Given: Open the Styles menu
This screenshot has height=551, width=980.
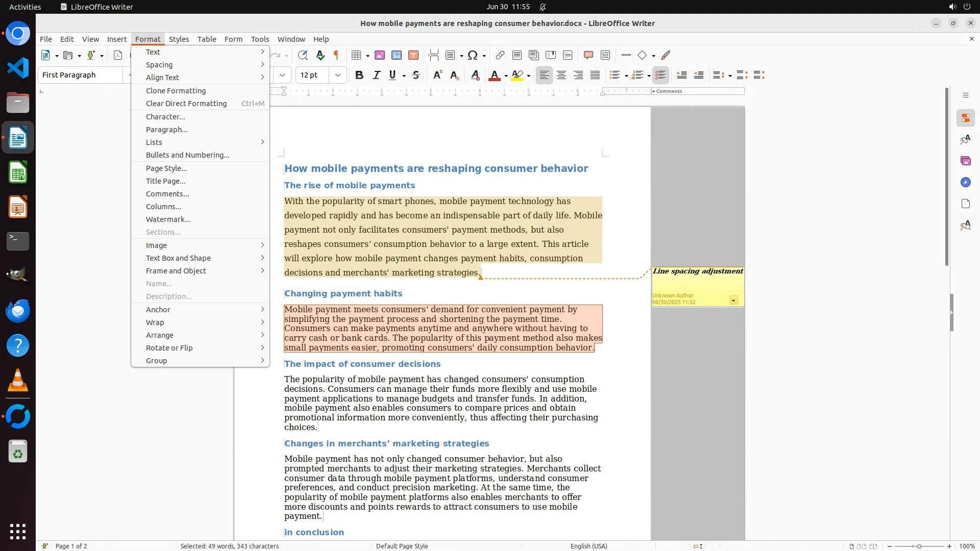Looking at the screenshot, I should tap(179, 39).
